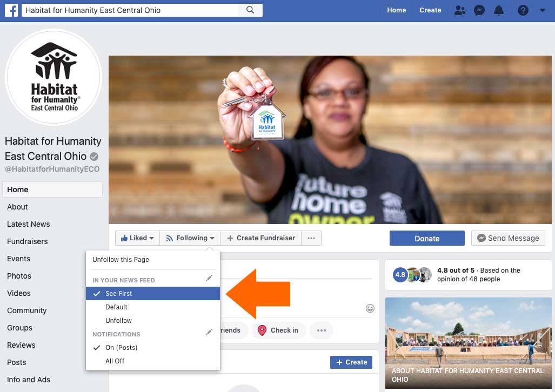The width and height of the screenshot is (555, 392).
Task: Click the 4.8 out of 5 rating text
Action: 456,271
